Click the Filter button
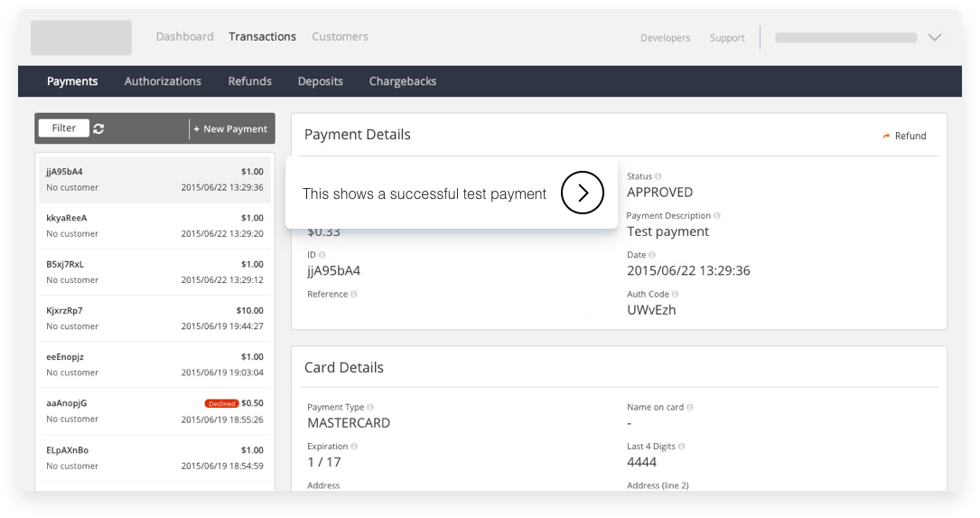The width and height of the screenshot is (980, 518). [64, 128]
